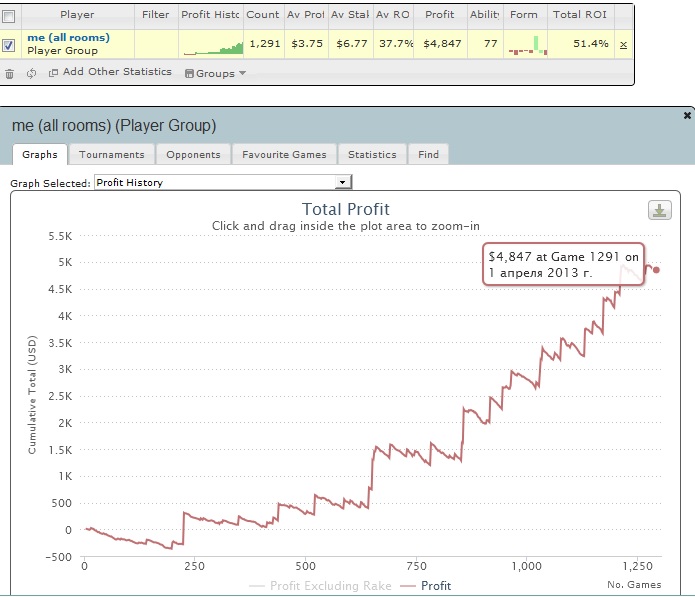The height and width of the screenshot is (597, 695).
Task: Sort by the Player column header
Action: pos(77,15)
